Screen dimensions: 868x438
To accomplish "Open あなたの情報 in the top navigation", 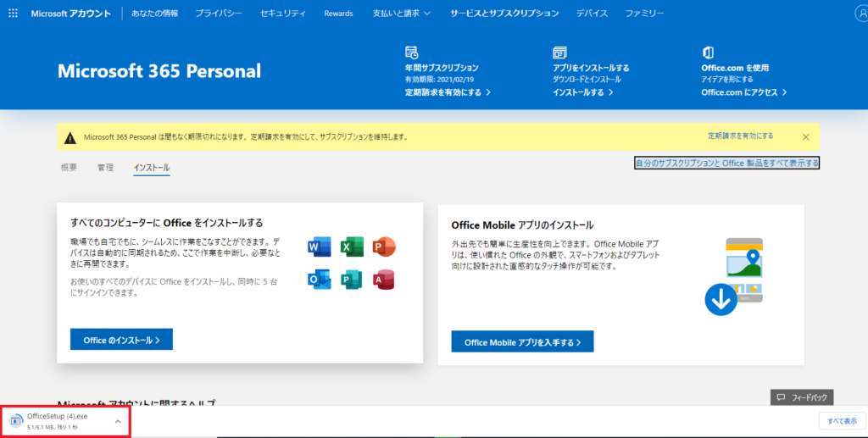I will (x=154, y=14).
